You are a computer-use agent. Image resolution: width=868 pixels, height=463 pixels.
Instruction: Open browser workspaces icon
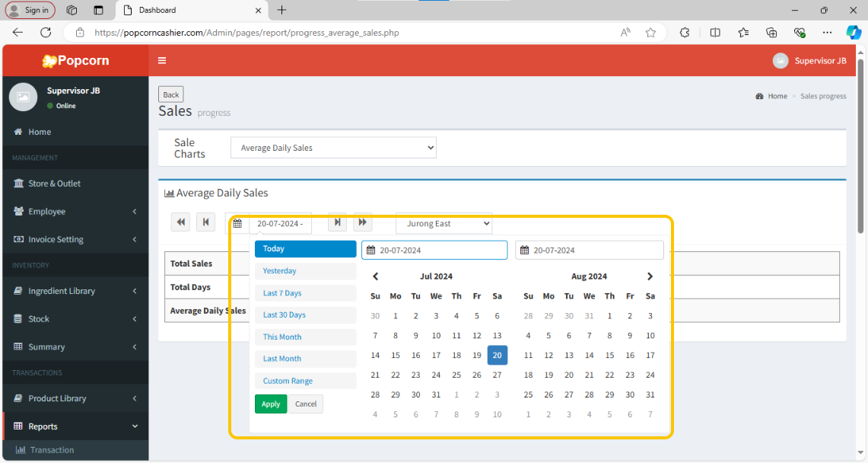72,10
